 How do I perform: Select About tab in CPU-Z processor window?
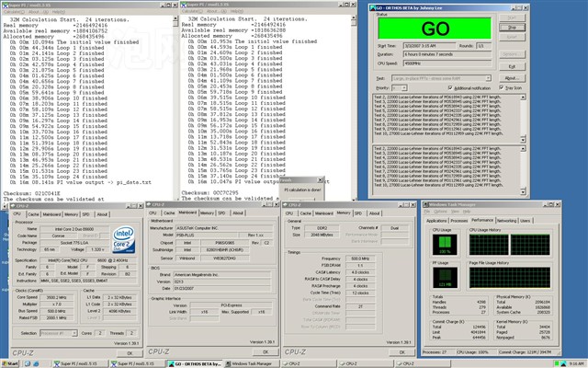pos(102,214)
